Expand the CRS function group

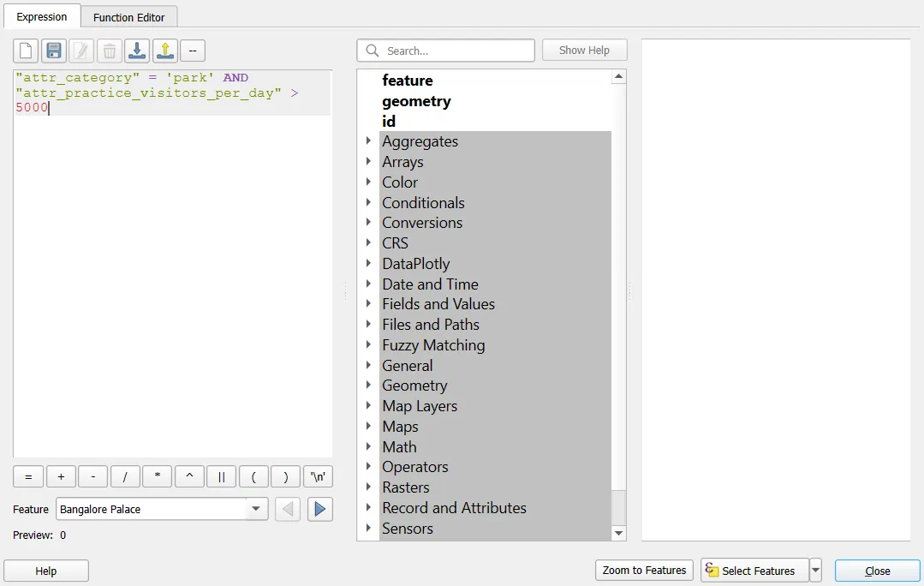click(368, 243)
